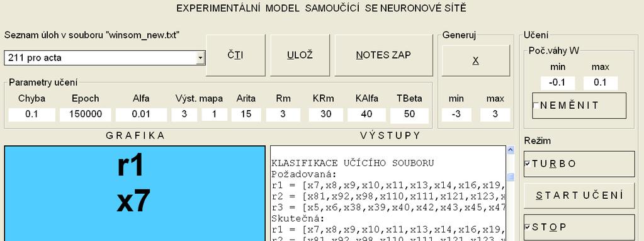Click the TBeta input field
Screen dimensions: 644x241
[409, 115]
